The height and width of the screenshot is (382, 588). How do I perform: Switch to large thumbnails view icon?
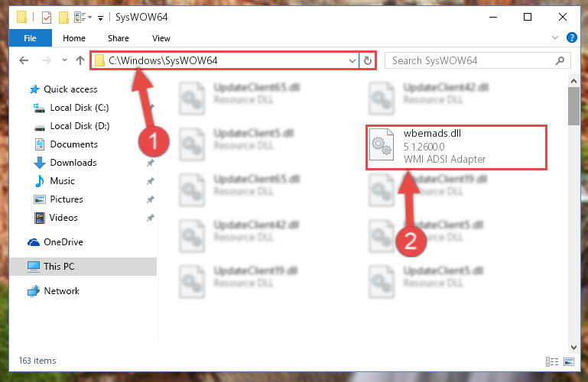point(569,361)
